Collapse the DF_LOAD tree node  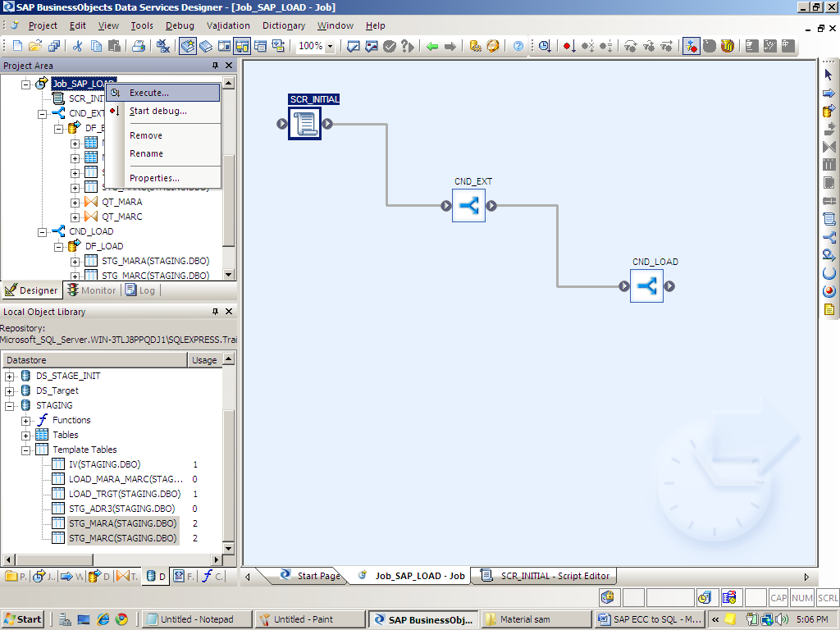tap(58, 247)
